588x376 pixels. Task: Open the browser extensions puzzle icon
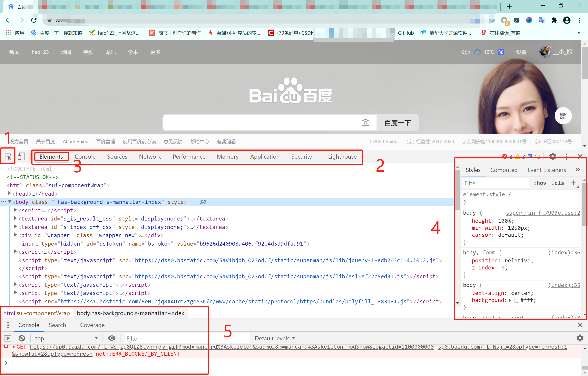pos(554,20)
